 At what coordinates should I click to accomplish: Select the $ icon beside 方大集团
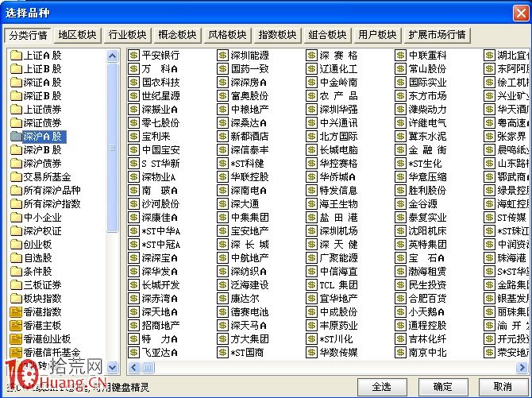point(222,339)
